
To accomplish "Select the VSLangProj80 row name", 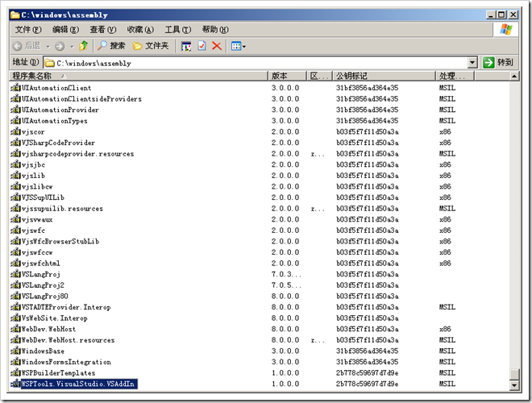I will tap(45, 296).
